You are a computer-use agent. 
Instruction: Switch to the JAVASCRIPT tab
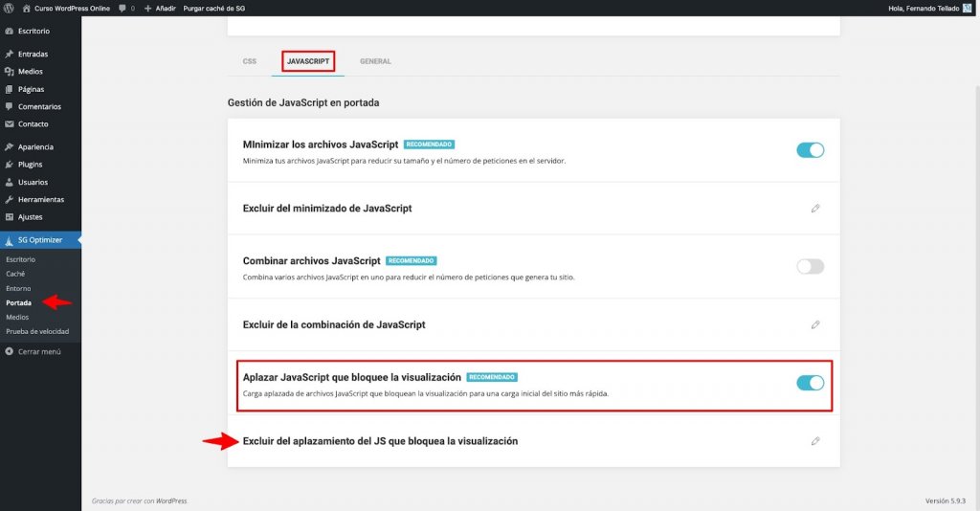[x=308, y=61]
